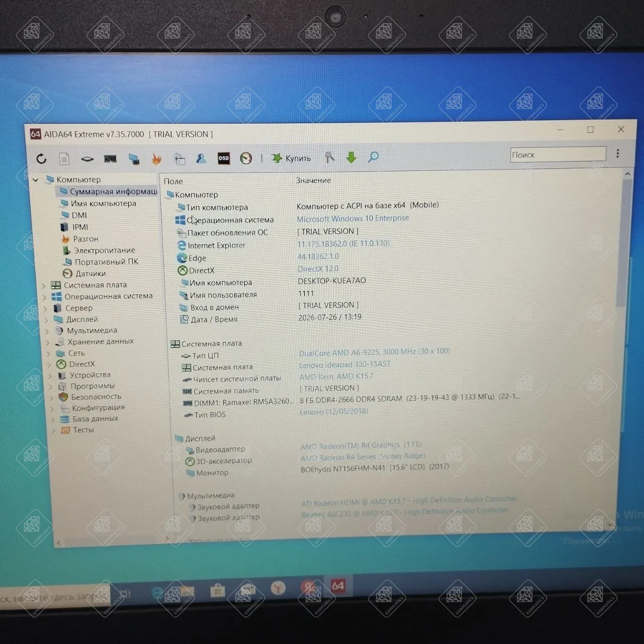Screen dimensions: 644x644
Task: Select the Программы tree item
Action: (x=86, y=386)
